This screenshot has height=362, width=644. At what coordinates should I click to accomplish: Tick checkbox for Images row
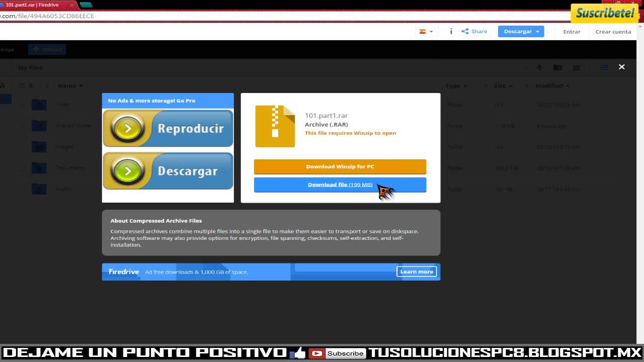click(22, 147)
